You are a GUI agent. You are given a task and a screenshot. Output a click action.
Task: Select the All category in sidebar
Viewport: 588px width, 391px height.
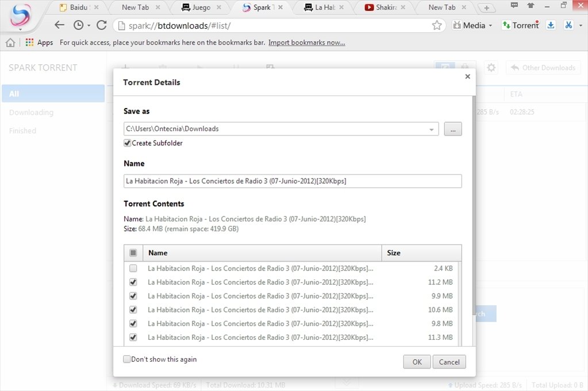coord(53,94)
